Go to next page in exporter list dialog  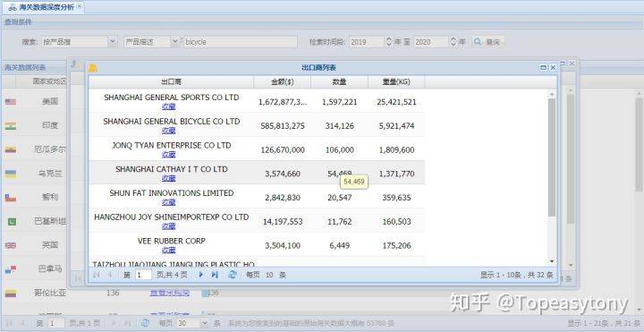pos(201,275)
